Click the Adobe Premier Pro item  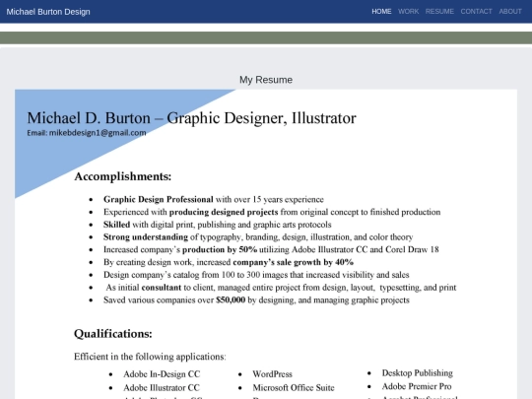(417, 386)
